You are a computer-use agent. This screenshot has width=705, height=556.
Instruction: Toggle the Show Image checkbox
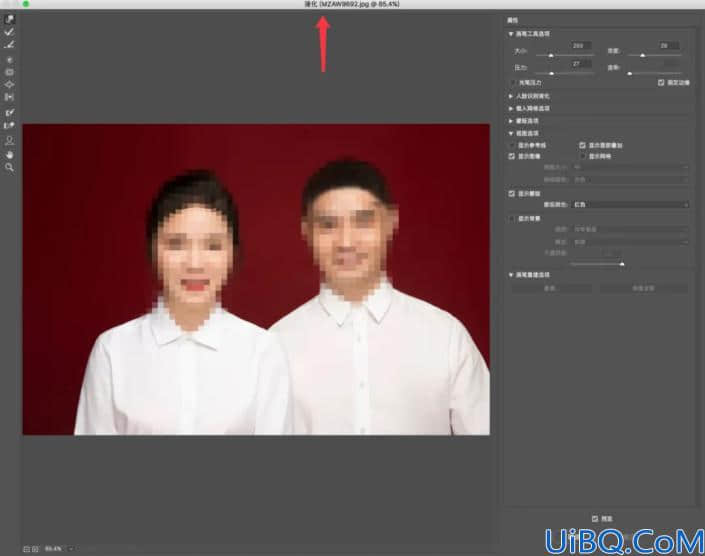click(x=512, y=156)
